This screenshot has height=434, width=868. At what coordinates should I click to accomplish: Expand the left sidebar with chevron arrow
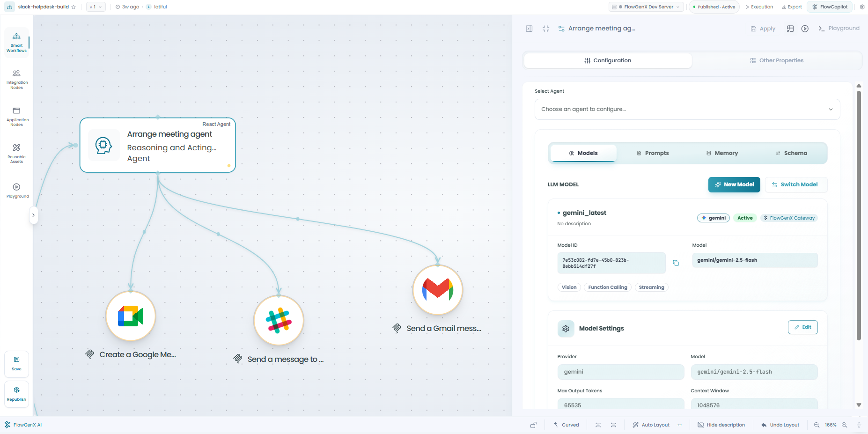[33, 215]
